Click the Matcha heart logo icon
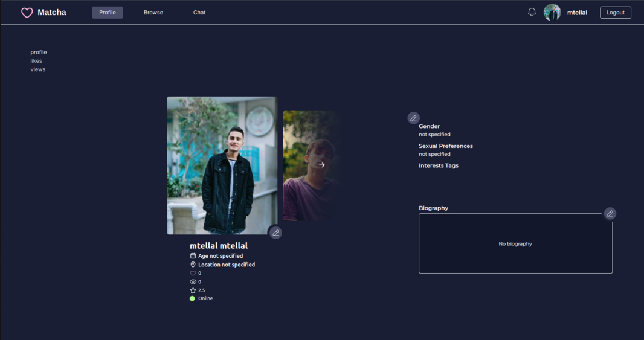 coord(27,13)
